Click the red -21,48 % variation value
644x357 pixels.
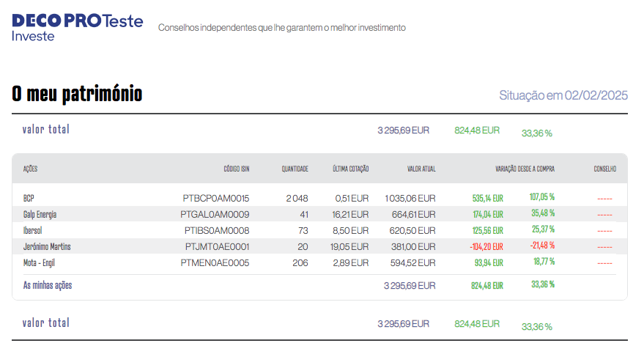[x=542, y=246]
